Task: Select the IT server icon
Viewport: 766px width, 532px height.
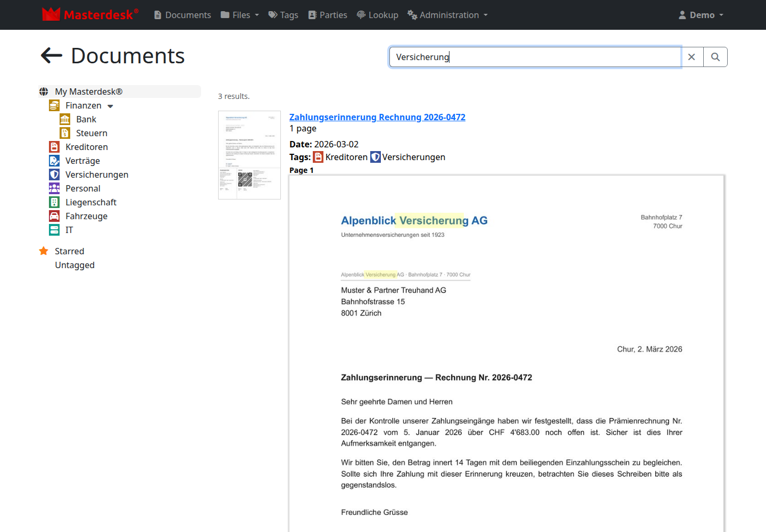Action: (54, 230)
